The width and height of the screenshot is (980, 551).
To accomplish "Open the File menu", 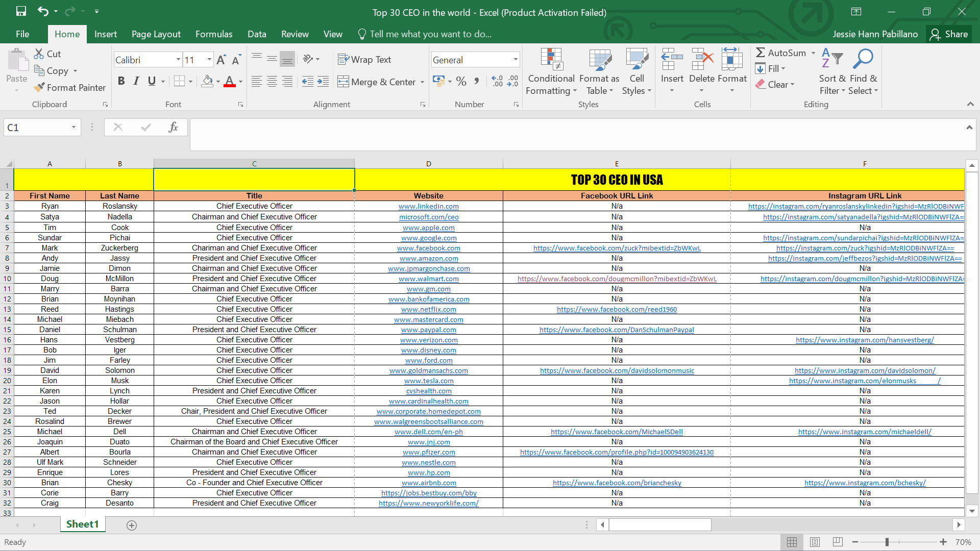I will coord(22,34).
